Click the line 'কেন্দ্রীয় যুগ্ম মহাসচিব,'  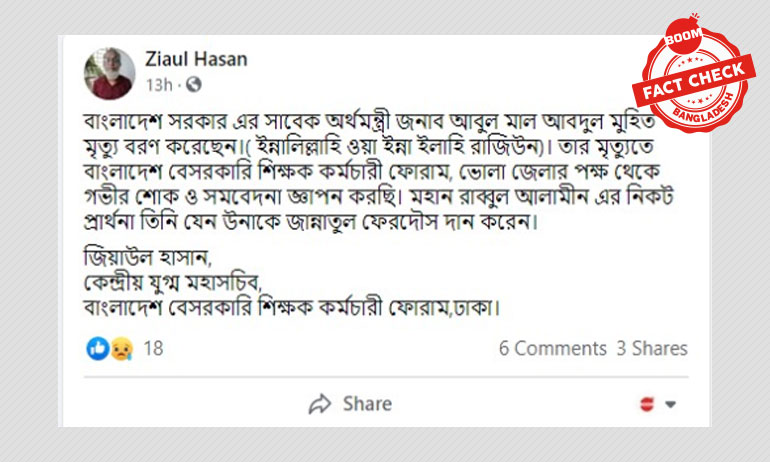[173, 282]
